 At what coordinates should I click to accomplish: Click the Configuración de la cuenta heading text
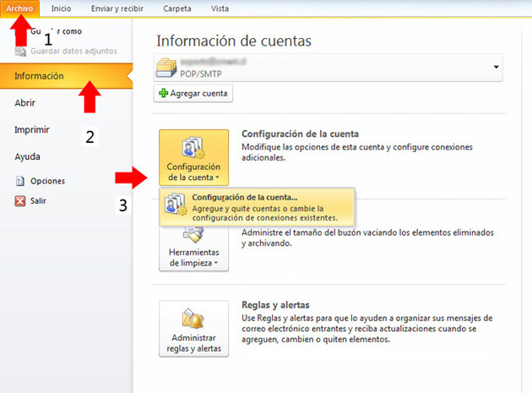(x=300, y=134)
